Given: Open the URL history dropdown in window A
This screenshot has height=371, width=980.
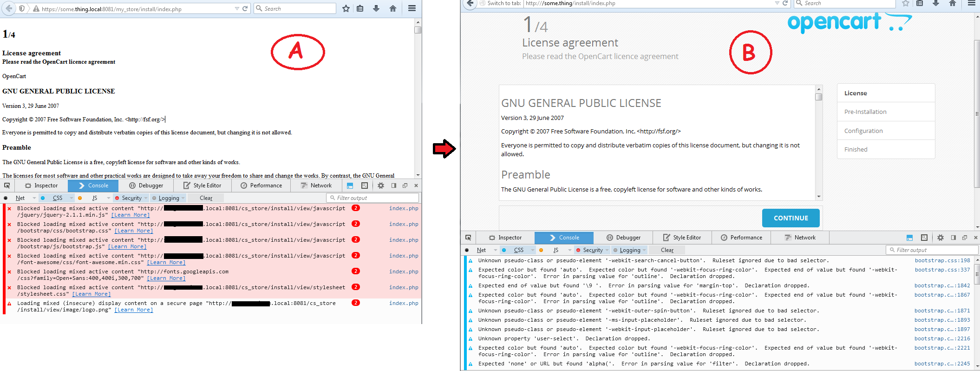Looking at the screenshot, I should [x=237, y=8].
